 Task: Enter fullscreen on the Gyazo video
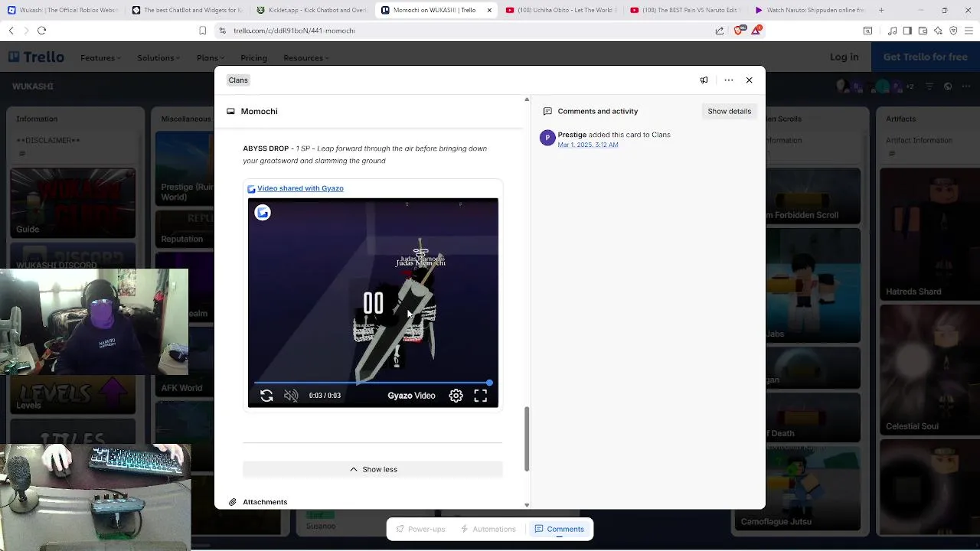click(x=480, y=396)
